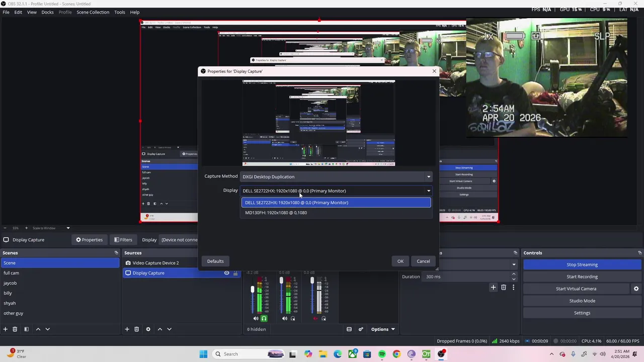Move source up in Sources toolbar
This screenshot has height=362, width=644.
click(x=160, y=329)
